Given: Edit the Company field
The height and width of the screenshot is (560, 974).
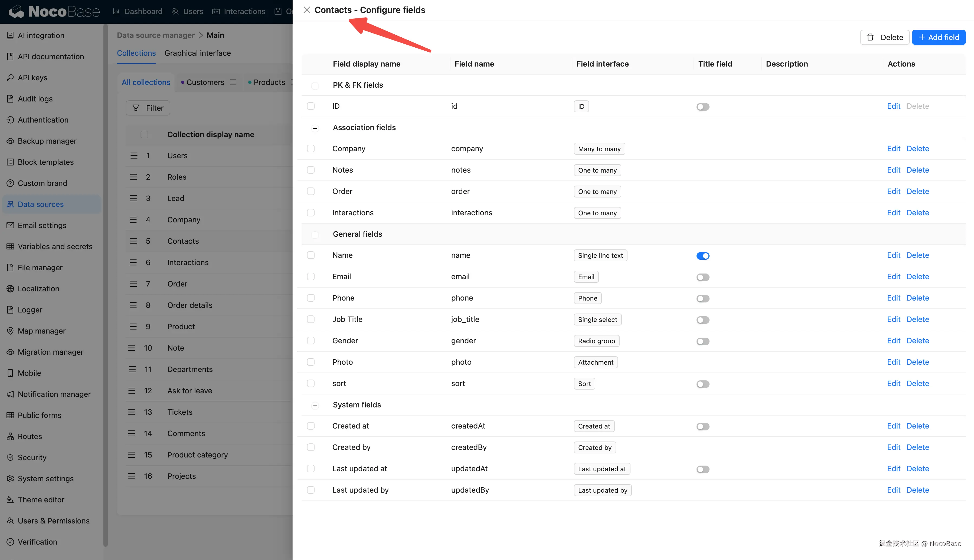Looking at the screenshot, I should pyautogui.click(x=894, y=149).
